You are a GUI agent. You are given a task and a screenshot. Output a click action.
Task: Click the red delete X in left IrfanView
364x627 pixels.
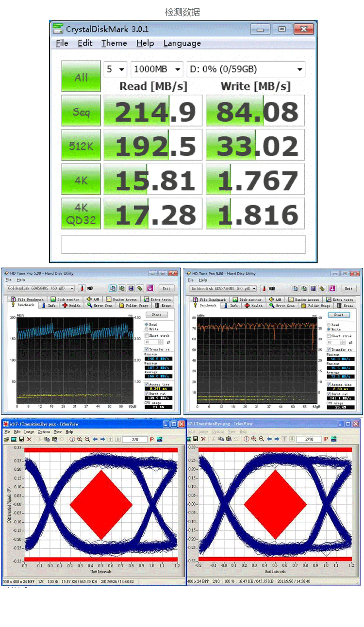coord(29,439)
